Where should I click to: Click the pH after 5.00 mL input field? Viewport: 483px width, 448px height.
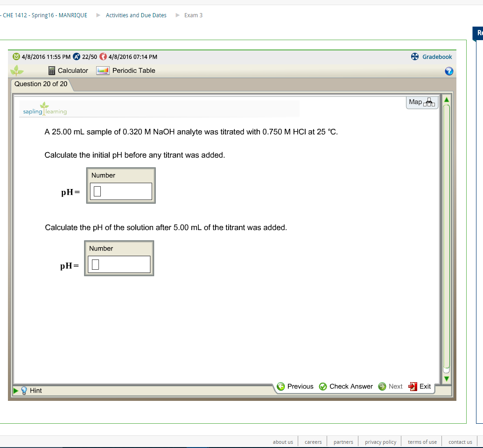(119, 264)
